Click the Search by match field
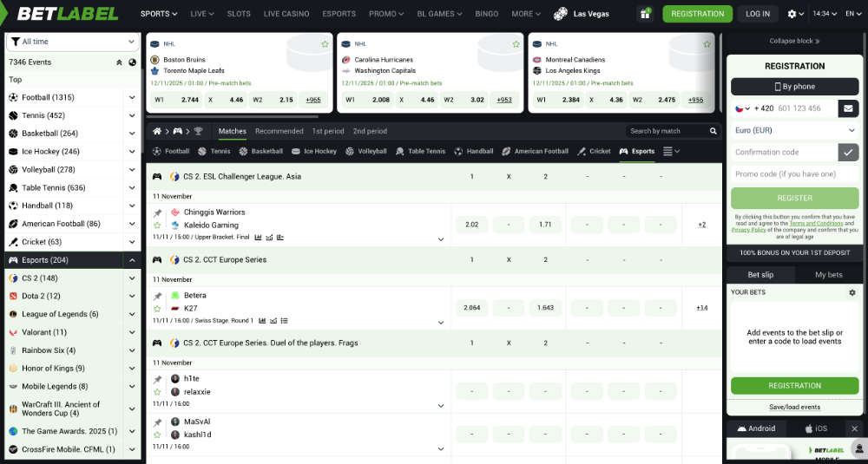The width and height of the screenshot is (868, 464). 667,131
